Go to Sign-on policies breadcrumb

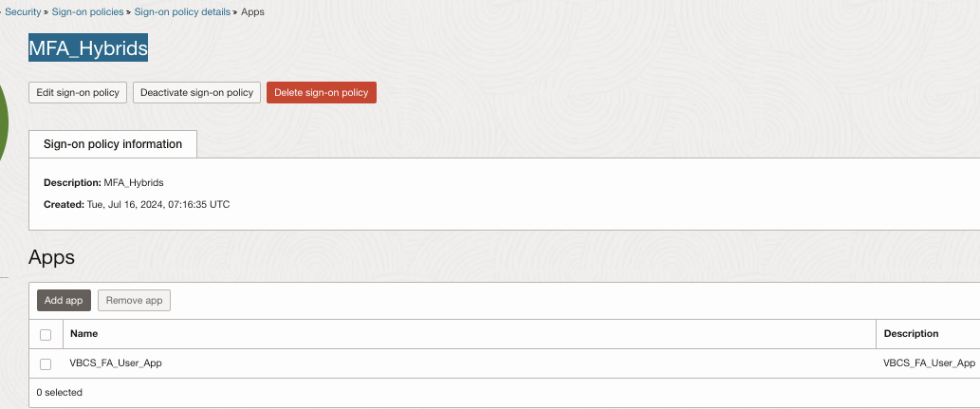87,12
